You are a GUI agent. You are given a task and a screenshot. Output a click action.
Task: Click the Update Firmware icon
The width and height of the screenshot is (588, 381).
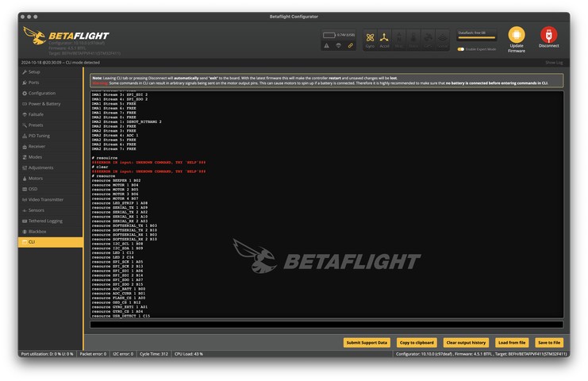[x=517, y=36]
